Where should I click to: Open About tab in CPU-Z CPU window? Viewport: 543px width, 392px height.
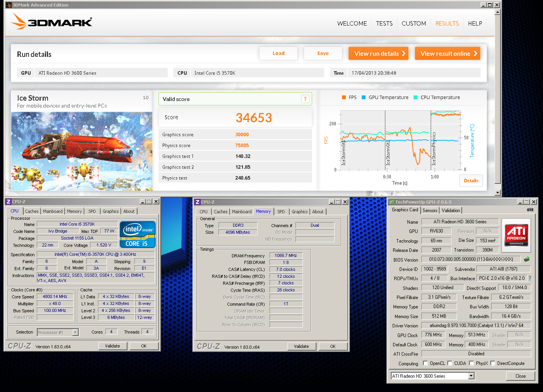tap(129, 211)
